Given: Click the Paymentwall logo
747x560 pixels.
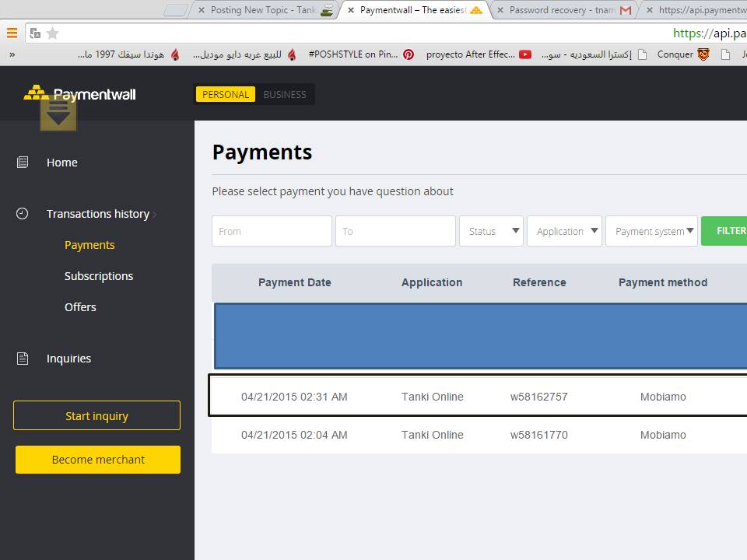Looking at the screenshot, I should tap(79, 94).
